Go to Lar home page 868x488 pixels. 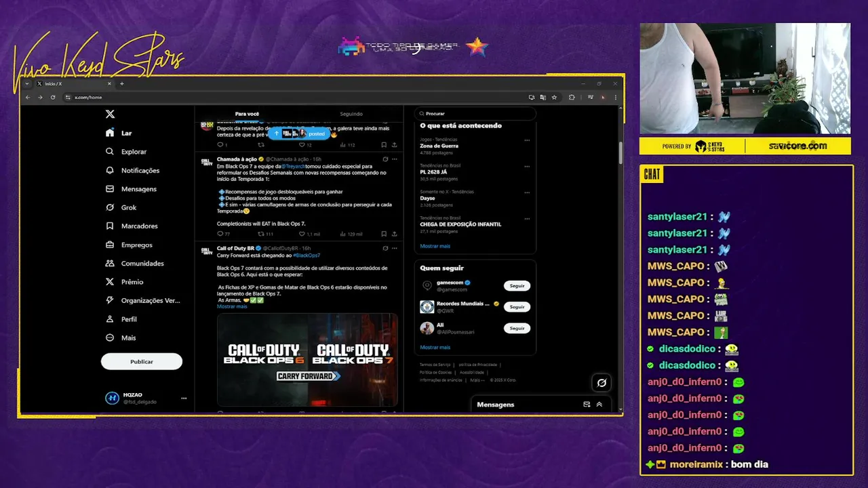[119, 134]
